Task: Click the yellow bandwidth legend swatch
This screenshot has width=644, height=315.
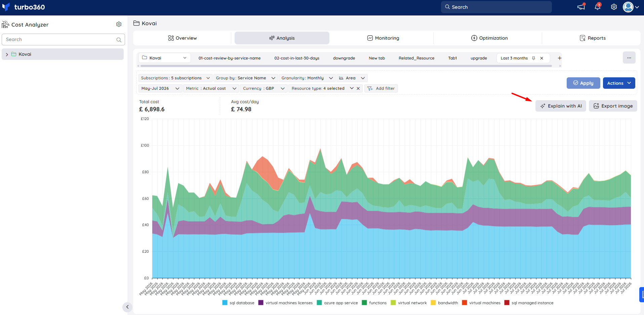Action: point(433,303)
